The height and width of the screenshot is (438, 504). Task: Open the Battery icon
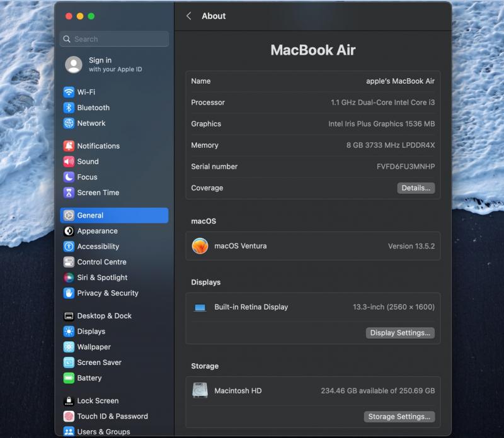(x=69, y=378)
